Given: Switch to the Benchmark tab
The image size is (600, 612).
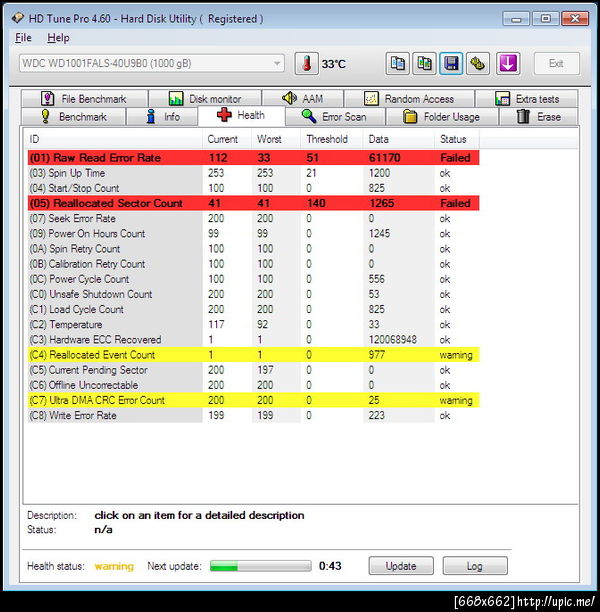Looking at the screenshot, I should pos(73,117).
